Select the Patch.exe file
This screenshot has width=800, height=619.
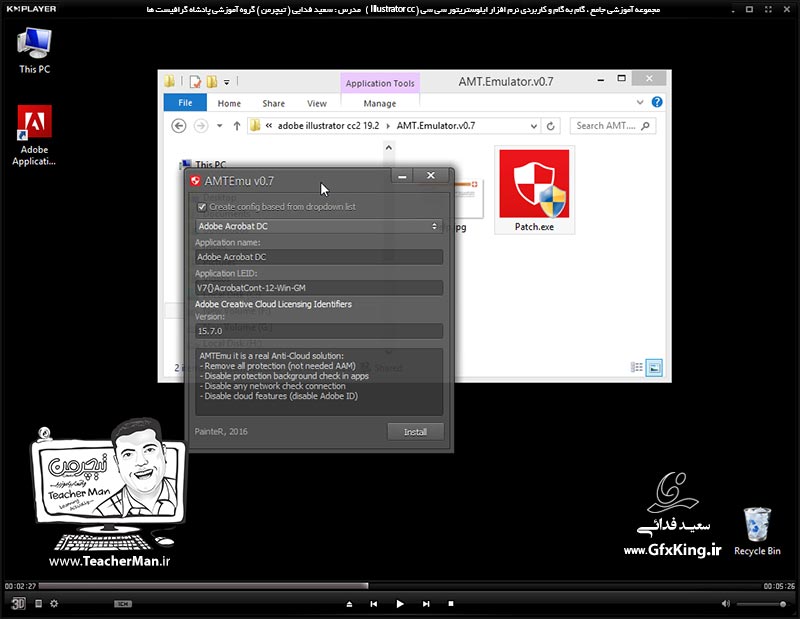pyautogui.click(x=534, y=190)
